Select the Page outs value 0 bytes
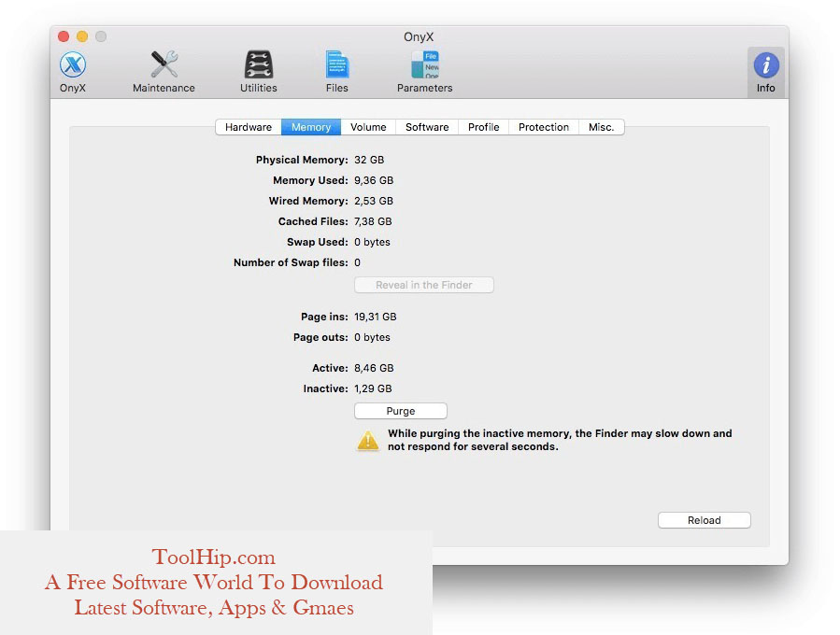The image size is (840, 635). point(372,337)
